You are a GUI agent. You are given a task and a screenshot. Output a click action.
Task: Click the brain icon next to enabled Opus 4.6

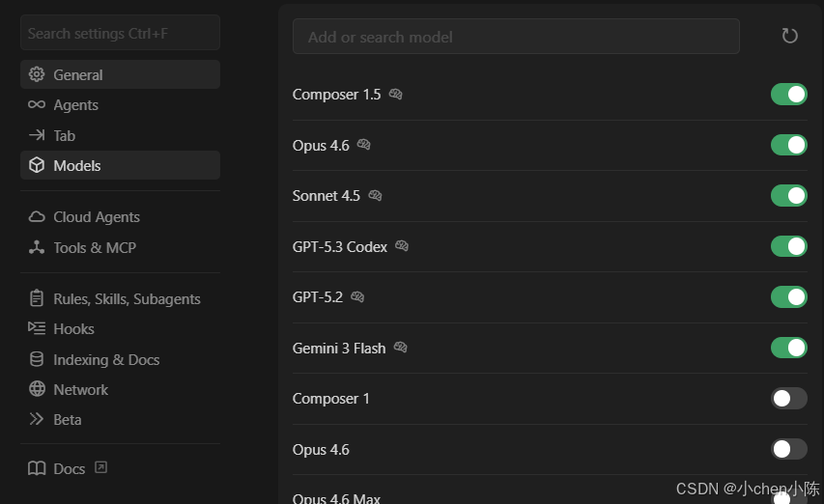pyautogui.click(x=363, y=145)
